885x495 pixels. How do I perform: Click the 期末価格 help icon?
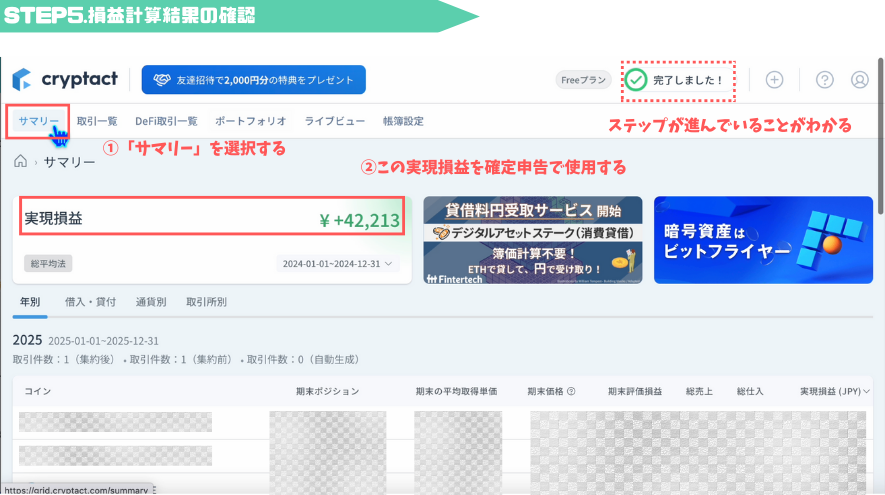[x=571, y=391]
